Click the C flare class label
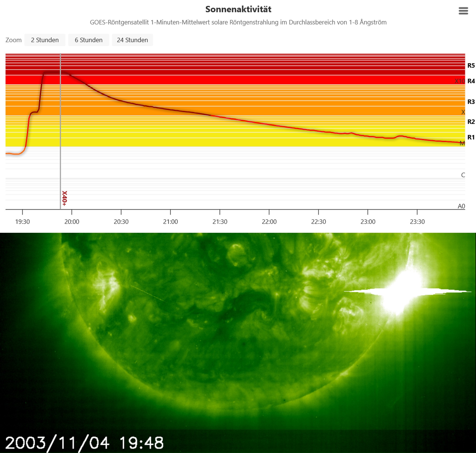Image resolution: width=476 pixels, height=453 pixels. 463,175
